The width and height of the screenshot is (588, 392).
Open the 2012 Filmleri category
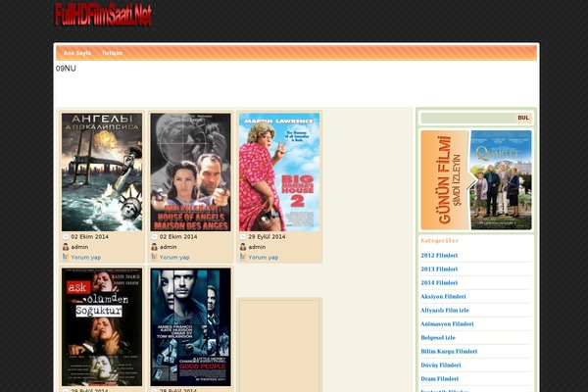coord(439,256)
